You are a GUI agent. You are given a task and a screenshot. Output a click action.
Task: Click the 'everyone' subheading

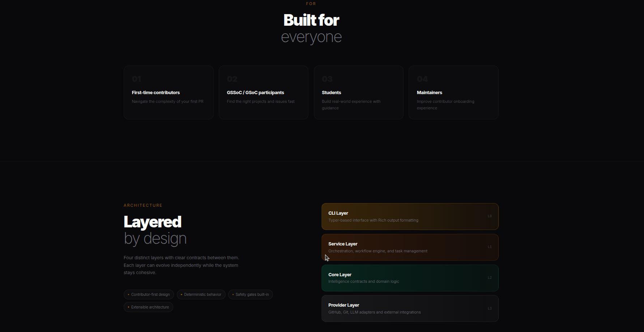[x=311, y=37]
